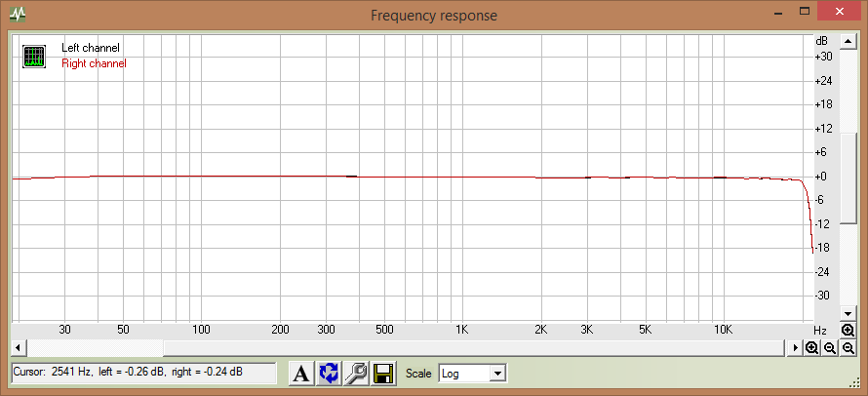Click the vertical scrollbar down arrow
Viewport: 868px width, 396px height.
click(x=848, y=314)
